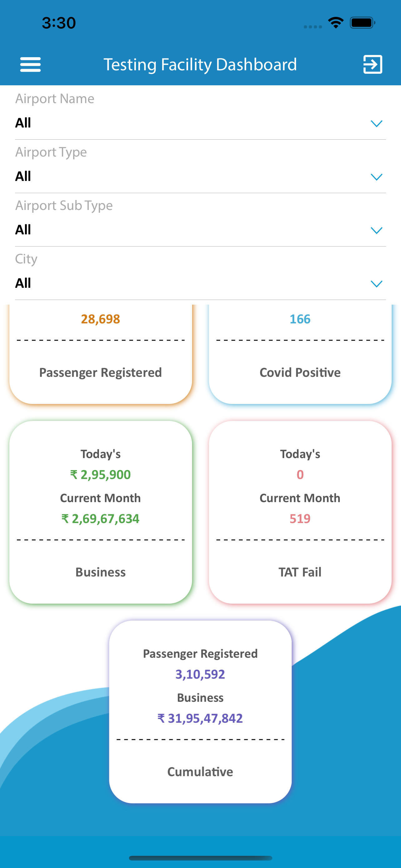
Task: Select the Airport Name field value
Action: (23, 123)
